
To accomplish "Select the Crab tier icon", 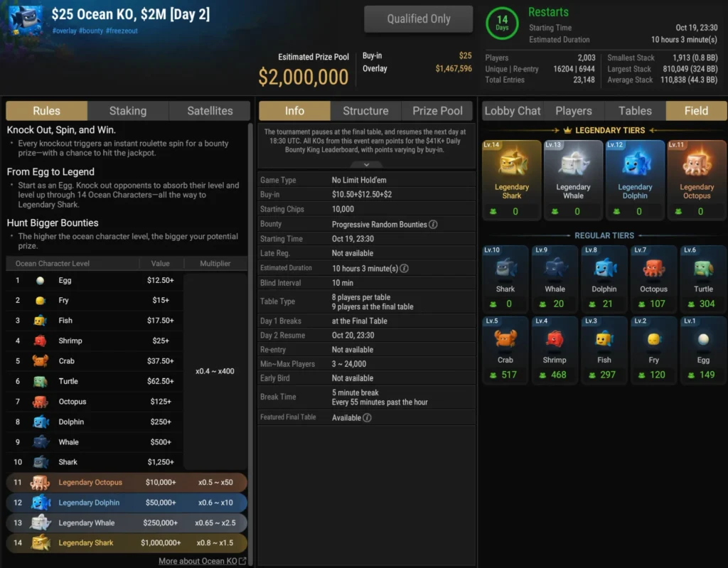I will tap(505, 338).
